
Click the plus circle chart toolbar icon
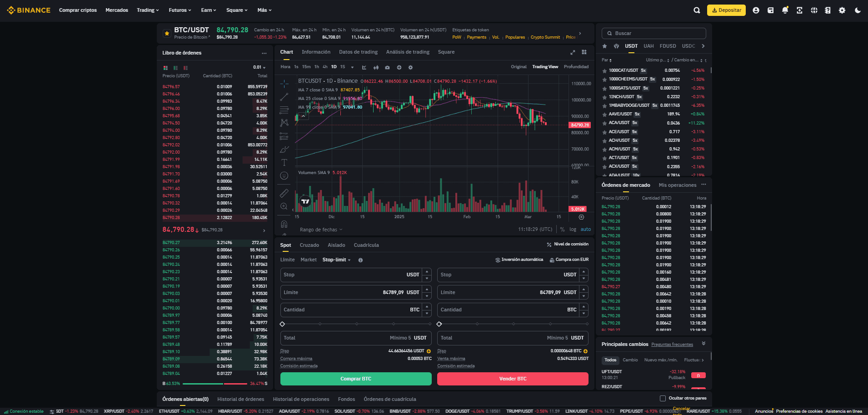tap(399, 67)
